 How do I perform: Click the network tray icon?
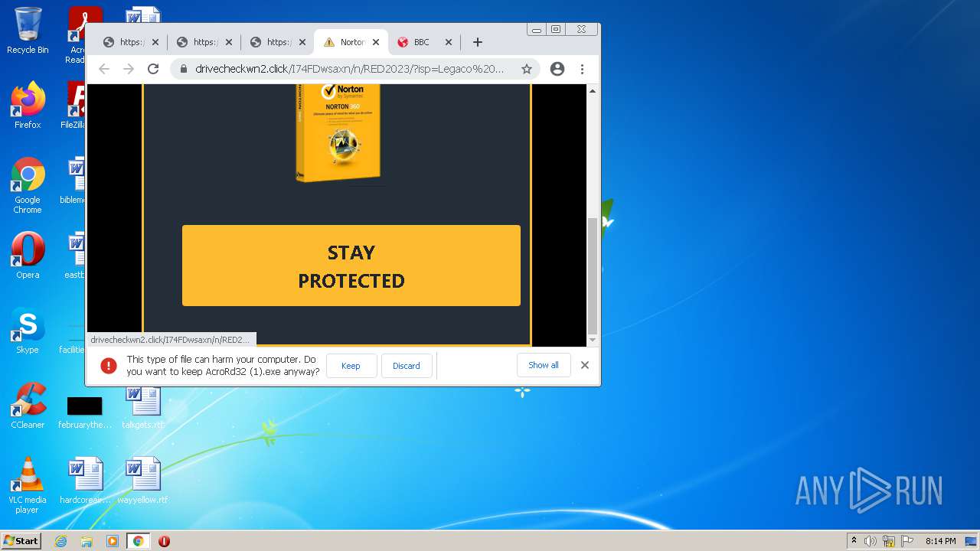point(889,541)
